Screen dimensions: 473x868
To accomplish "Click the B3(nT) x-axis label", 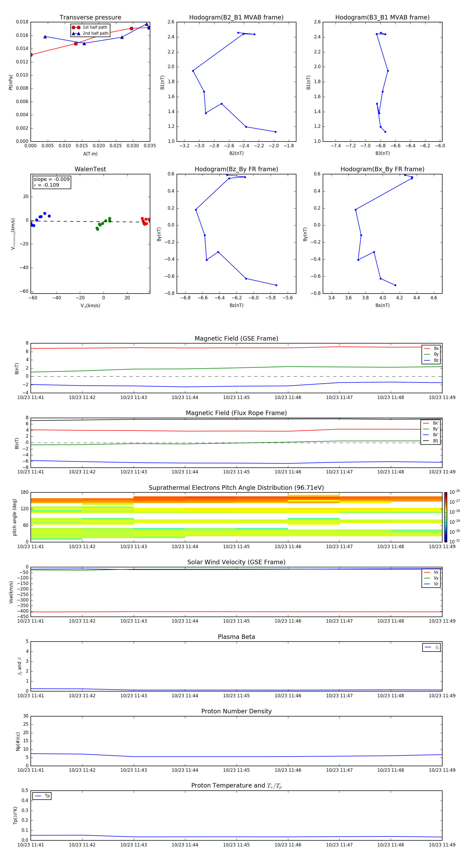I will pos(382,153).
